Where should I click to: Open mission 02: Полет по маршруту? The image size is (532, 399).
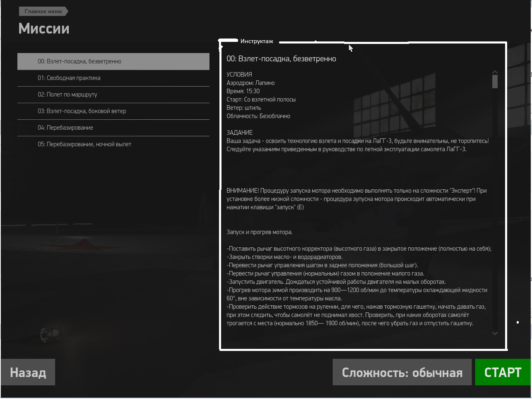coord(113,94)
